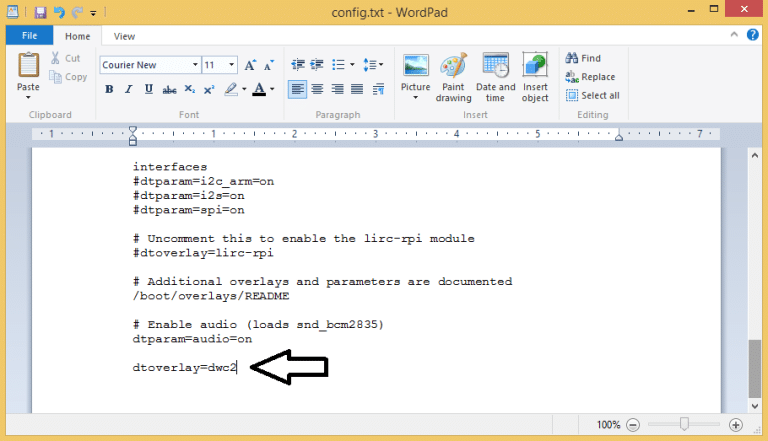Select Center text alignment

[x=317, y=89]
